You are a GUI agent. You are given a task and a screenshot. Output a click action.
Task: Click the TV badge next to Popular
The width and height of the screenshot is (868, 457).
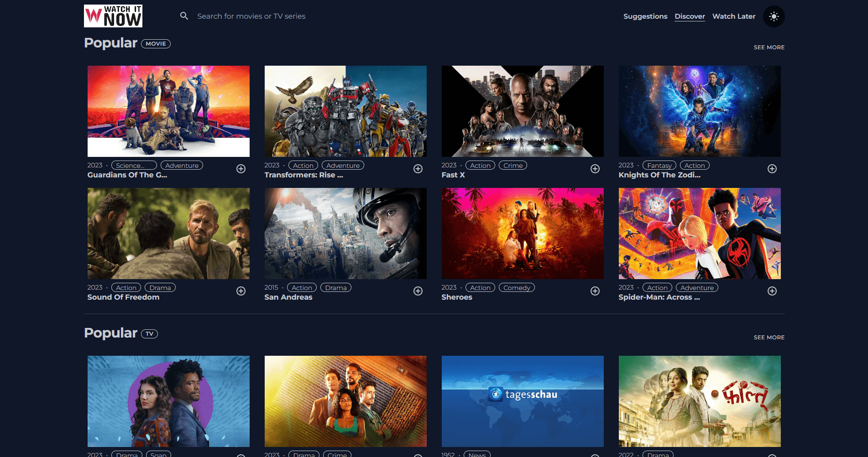149,334
